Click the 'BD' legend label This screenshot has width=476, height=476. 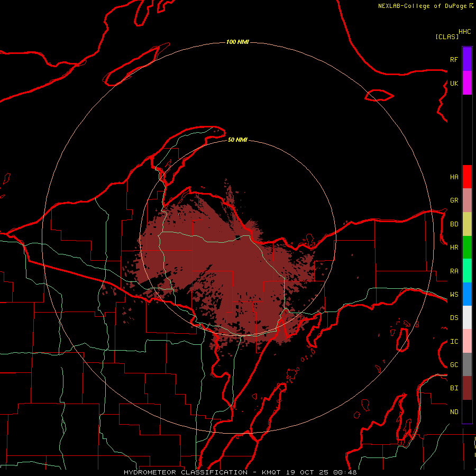coord(454,224)
